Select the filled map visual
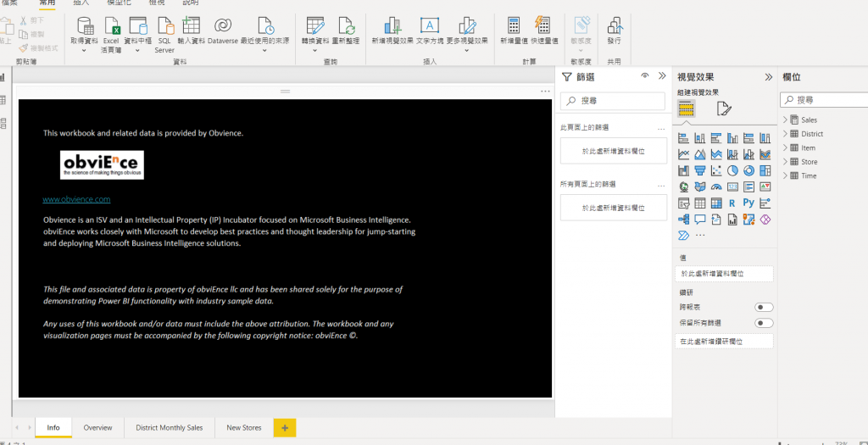The height and width of the screenshot is (445, 868). 699,187
